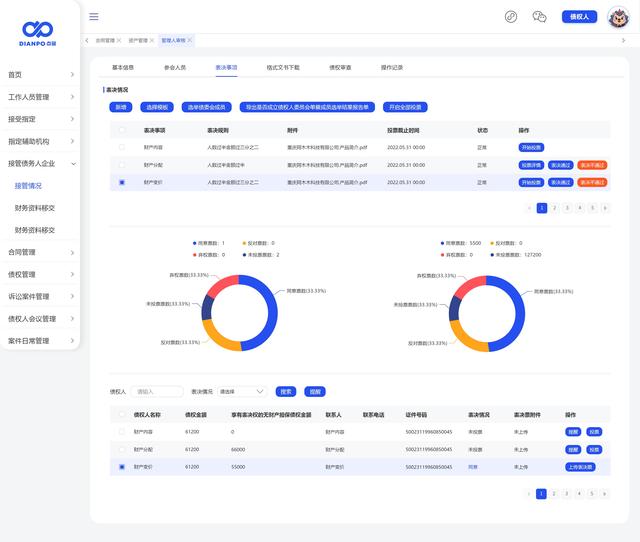The image size is (640, 542).
Task: Collapse 接管债务人企业 sidebar chevron
Action: [73, 164]
